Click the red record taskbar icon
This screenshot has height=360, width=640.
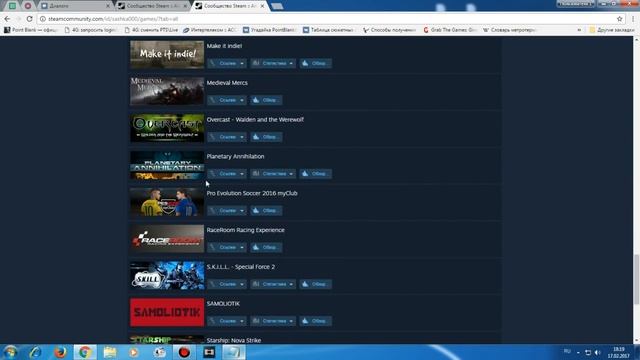(x=184, y=352)
